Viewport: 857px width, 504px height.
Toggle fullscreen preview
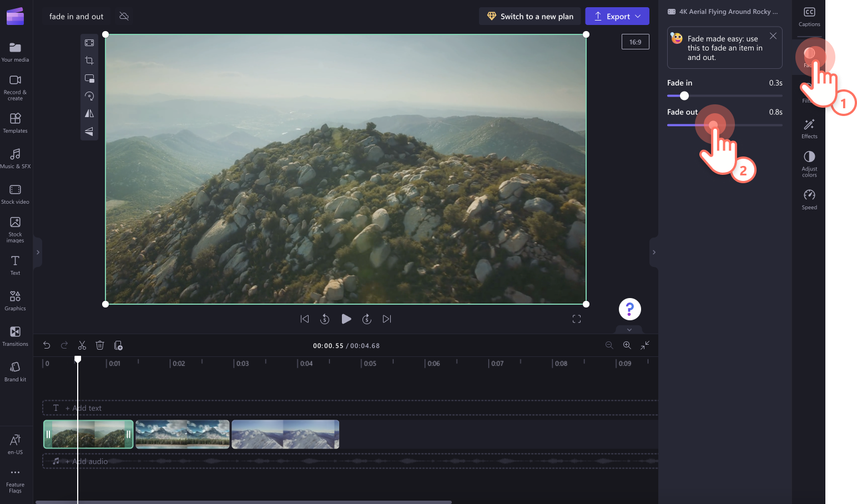pos(576,319)
